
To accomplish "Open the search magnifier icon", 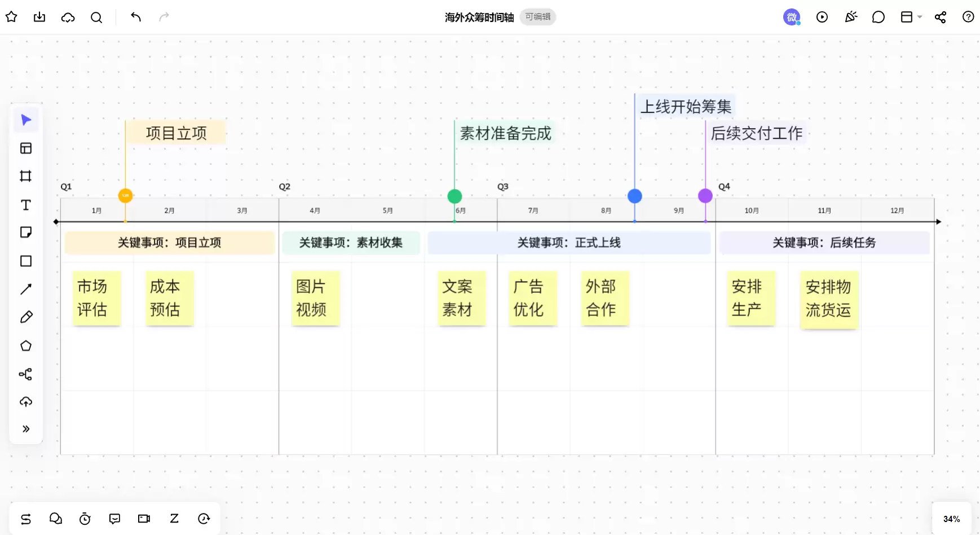I will (x=96, y=17).
